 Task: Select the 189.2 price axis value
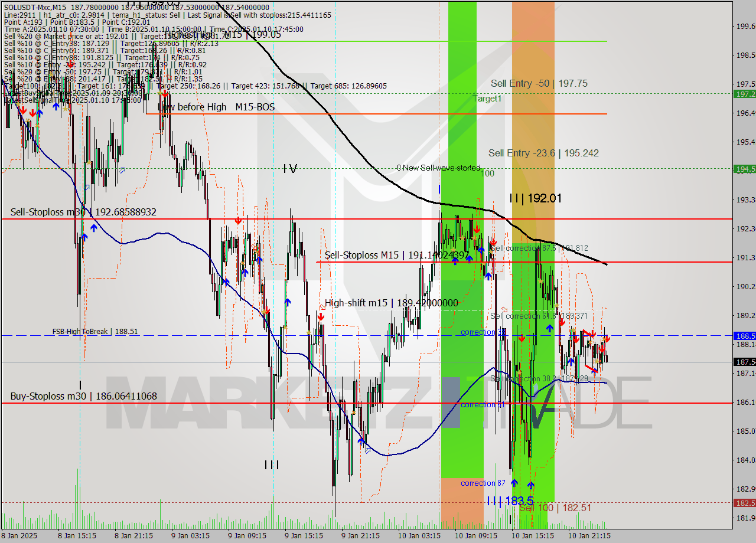[x=745, y=315]
